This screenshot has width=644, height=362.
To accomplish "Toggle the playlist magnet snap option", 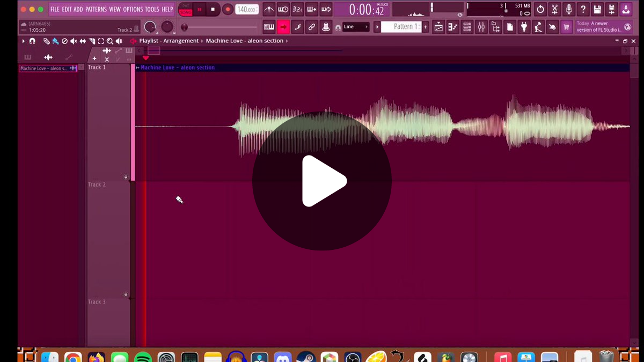I will coord(32,41).
